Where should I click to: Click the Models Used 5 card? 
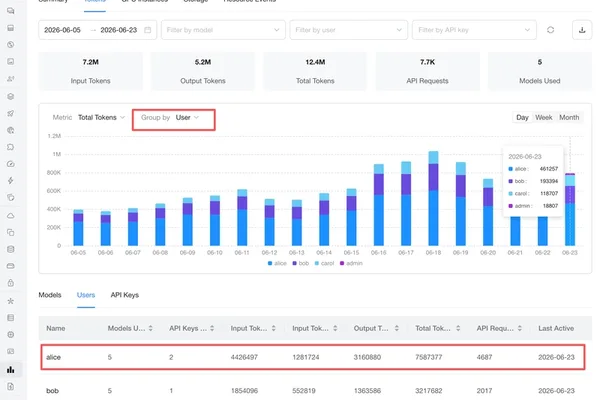click(x=540, y=71)
